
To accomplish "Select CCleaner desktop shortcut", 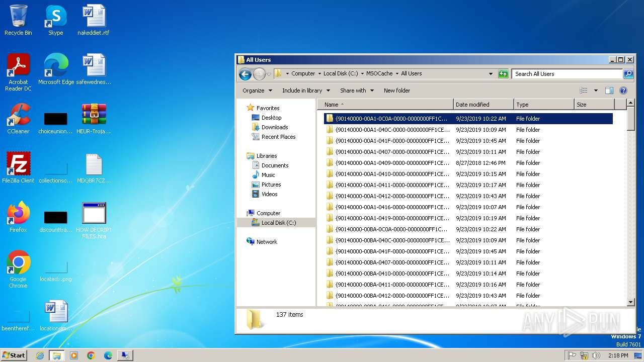I will 18,119.
